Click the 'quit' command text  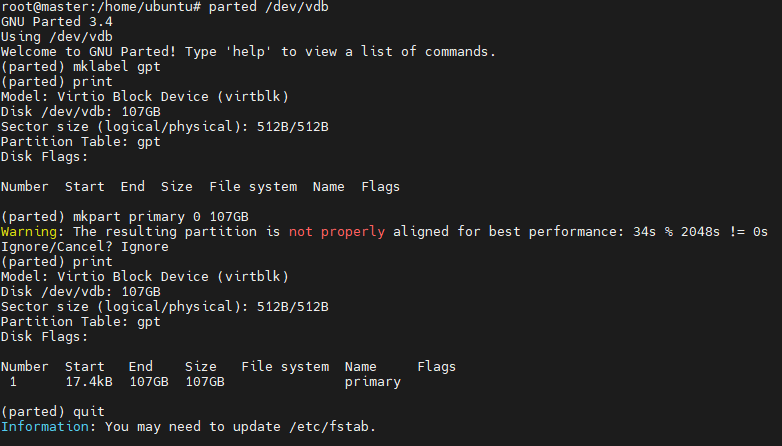[89, 412]
